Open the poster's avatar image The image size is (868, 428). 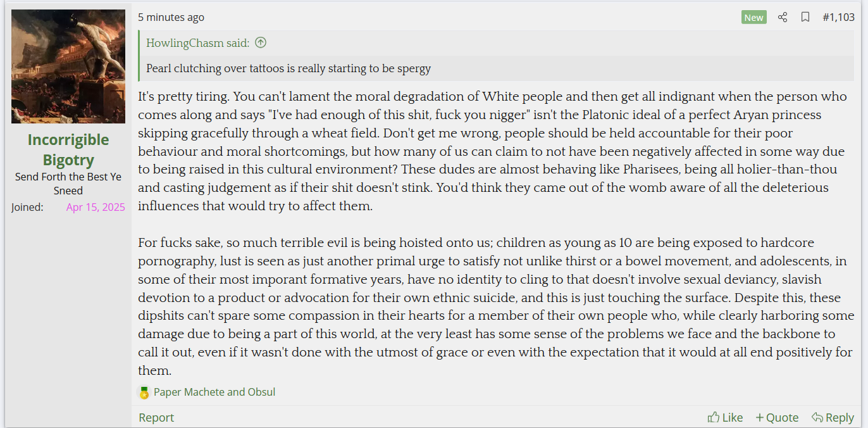coord(68,66)
